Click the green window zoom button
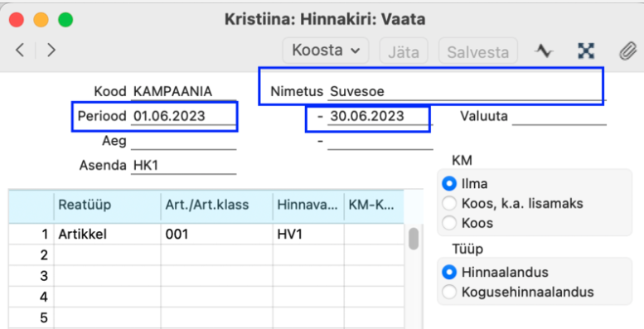The width and height of the screenshot is (644, 329). tap(65, 19)
